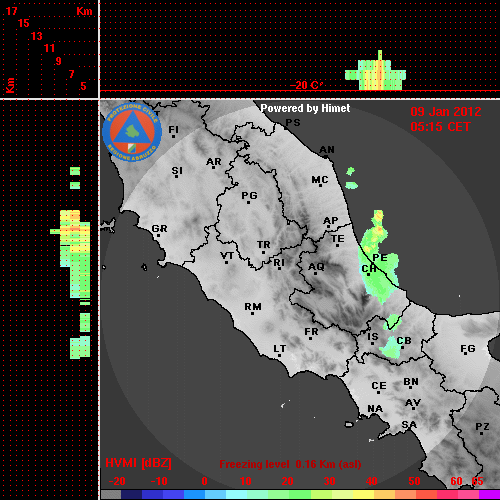Click the PS city label
The image size is (500, 500).
[293, 123]
